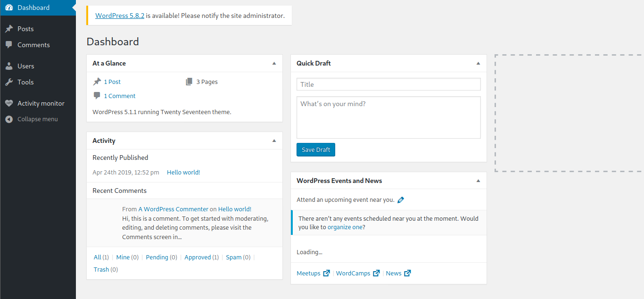This screenshot has width=644, height=299.
Task: Open the WordPress 5.8.2 update link
Action: pyautogui.click(x=120, y=16)
